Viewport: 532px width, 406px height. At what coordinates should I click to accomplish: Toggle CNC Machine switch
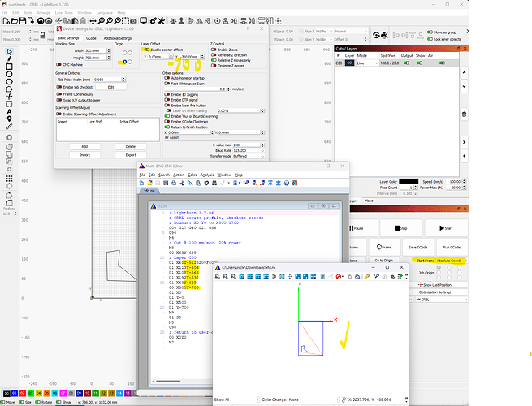tap(58, 64)
